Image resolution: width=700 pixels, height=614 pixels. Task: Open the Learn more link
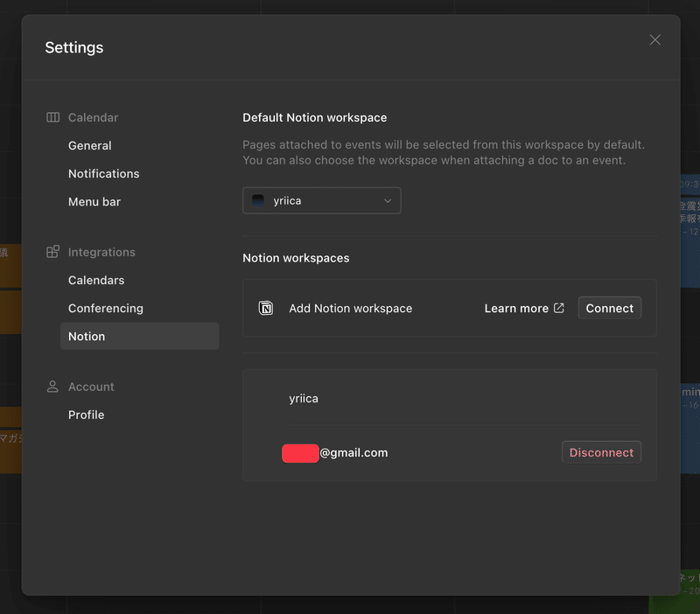tap(524, 309)
